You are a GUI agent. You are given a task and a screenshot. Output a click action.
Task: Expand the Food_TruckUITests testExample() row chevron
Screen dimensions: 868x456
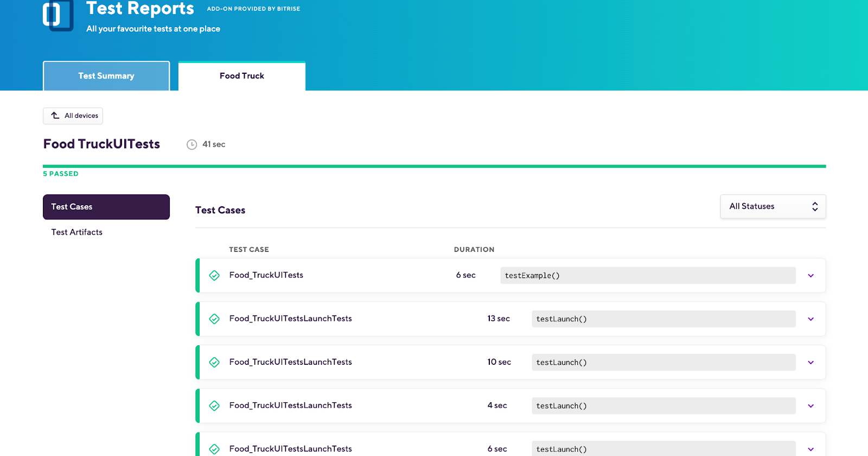[810, 276]
